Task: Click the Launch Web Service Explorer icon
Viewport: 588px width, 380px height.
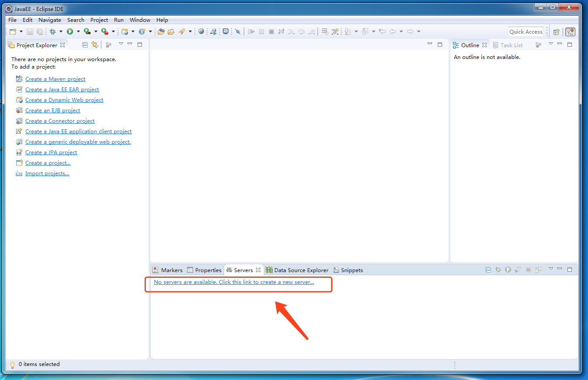Action: coord(213,31)
